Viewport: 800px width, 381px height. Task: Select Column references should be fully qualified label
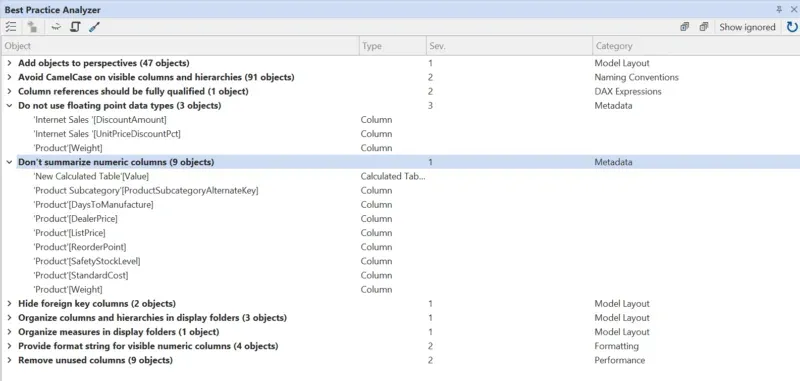coord(133,92)
